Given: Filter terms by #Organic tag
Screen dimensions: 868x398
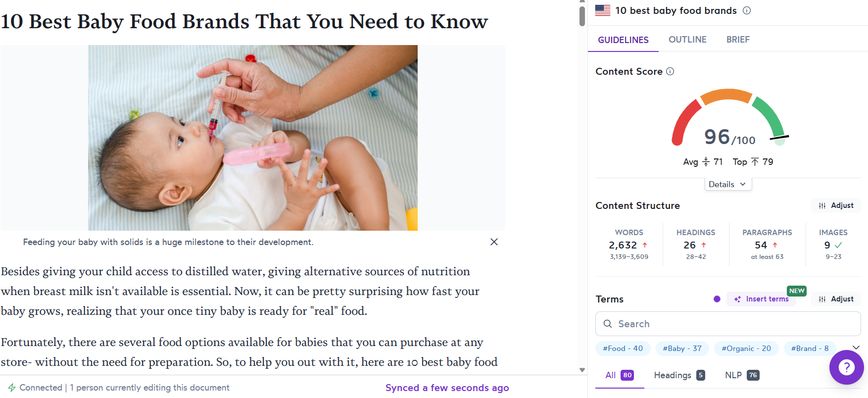Looking at the screenshot, I should coord(746,348).
